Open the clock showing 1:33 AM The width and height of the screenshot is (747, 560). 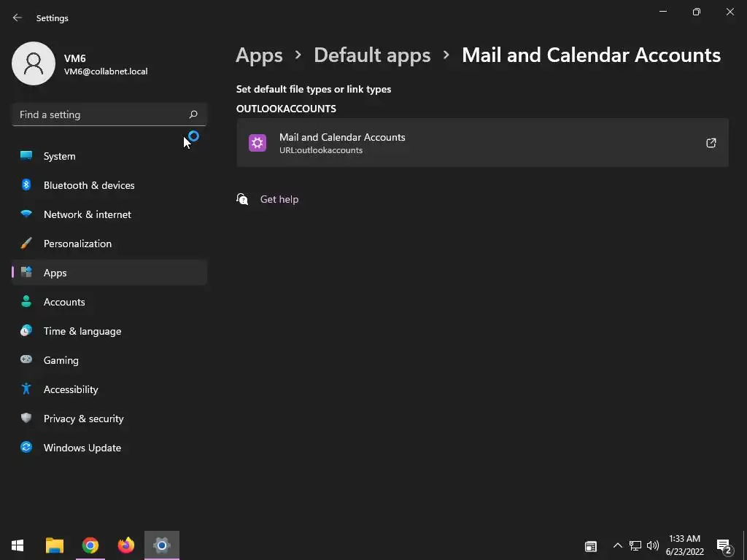click(x=684, y=545)
